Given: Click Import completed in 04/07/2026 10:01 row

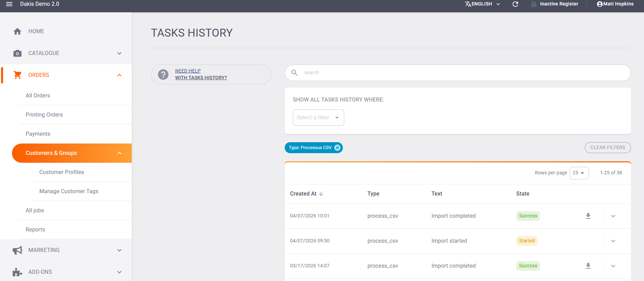Looking at the screenshot, I should click(453, 216).
